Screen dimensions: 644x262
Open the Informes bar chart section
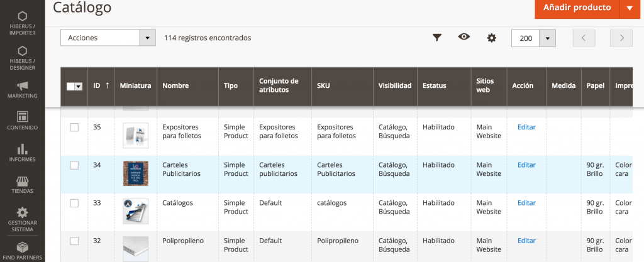point(23,153)
